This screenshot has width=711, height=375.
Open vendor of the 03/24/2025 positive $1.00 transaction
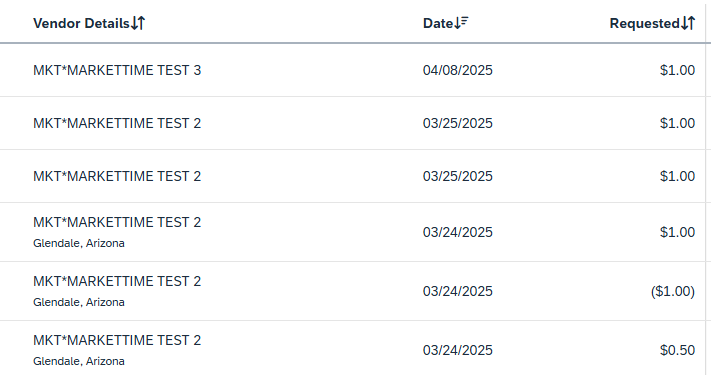[117, 222]
